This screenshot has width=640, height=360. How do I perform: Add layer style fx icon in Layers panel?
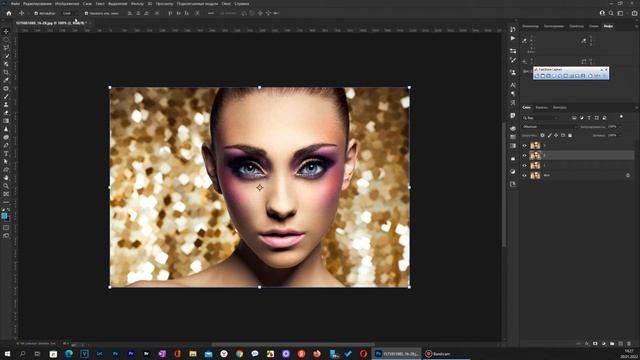point(587,344)
